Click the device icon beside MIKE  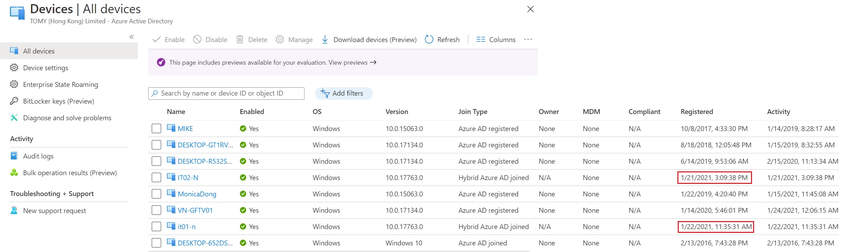click(x=171, y=128)
